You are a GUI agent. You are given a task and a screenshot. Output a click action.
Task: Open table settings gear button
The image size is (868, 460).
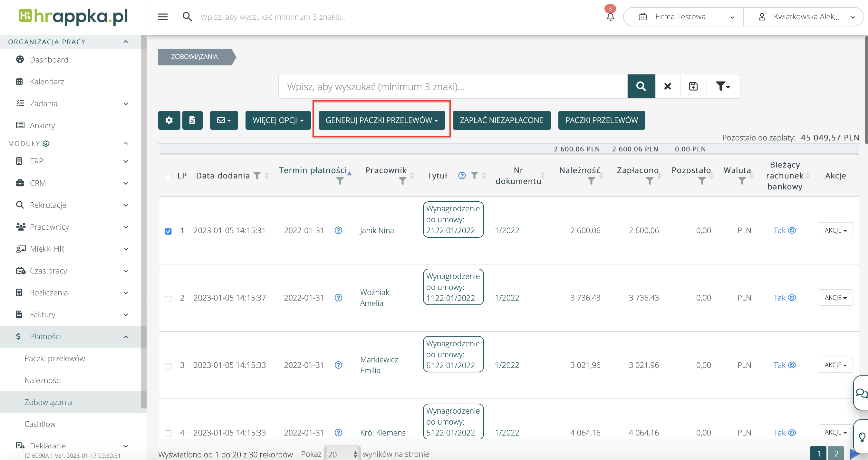tap(169, 120)
